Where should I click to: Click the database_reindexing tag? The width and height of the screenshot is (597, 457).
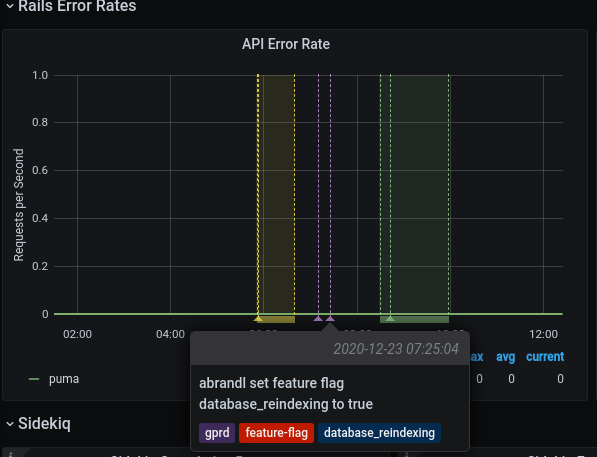coord(379,433)
